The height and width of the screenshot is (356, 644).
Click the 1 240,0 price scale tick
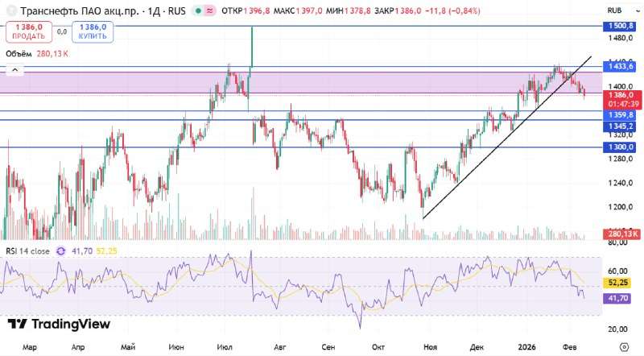[x=620, y=183]
